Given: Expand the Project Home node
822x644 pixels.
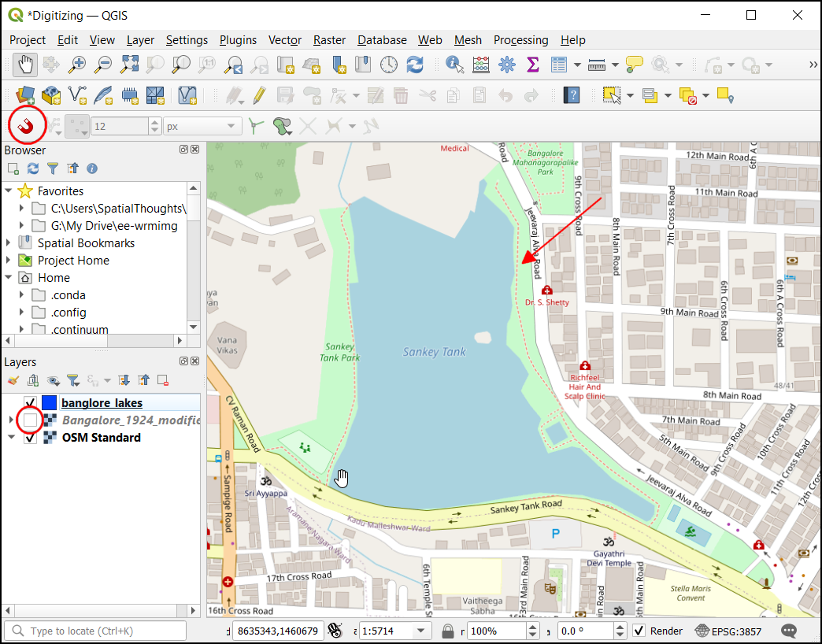Looking at the screenshot, I should (x=9, y=261).
